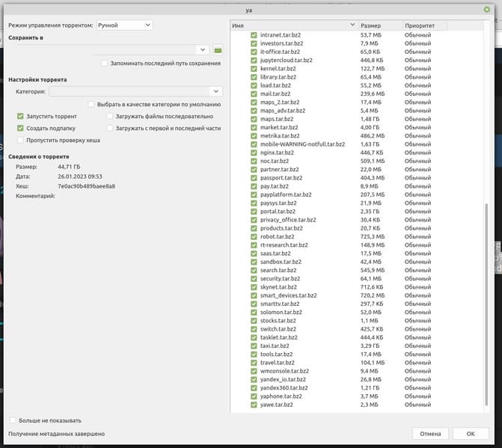Screen dimensions: 502x448
Task: Click the Отмена button
Action: point(430,434)
